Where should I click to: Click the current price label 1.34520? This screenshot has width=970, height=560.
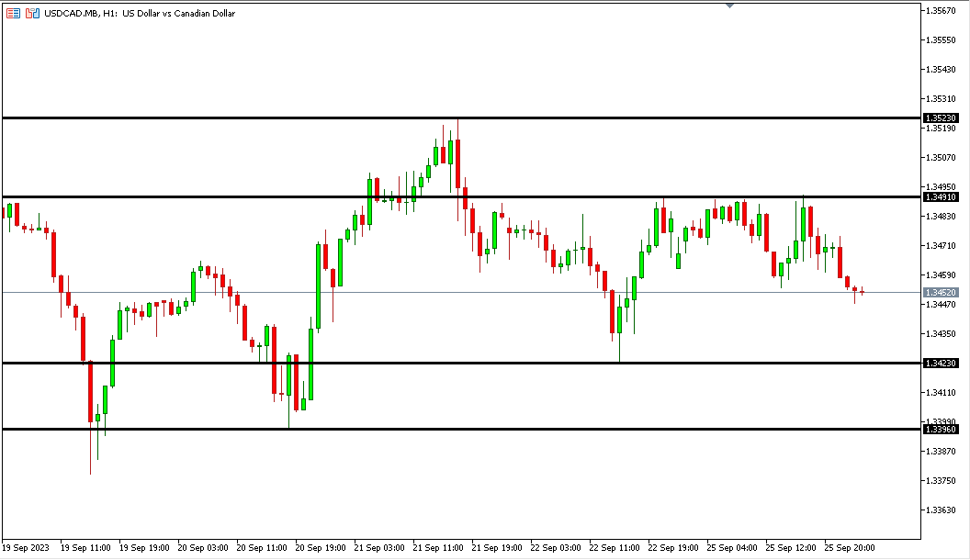click(x=941, y=292)
